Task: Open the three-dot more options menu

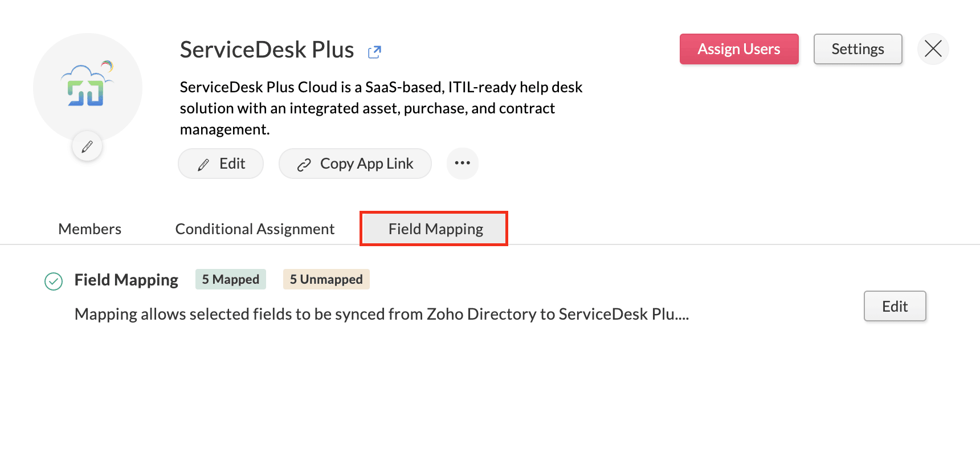Action: point(463,164)
